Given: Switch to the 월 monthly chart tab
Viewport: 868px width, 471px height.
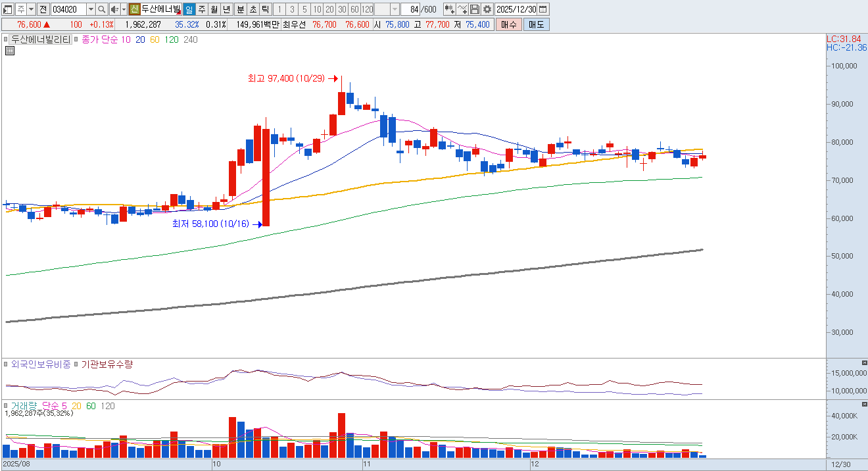Looking at the screenshot, I should pyautogui.click(x=214, y=9).
